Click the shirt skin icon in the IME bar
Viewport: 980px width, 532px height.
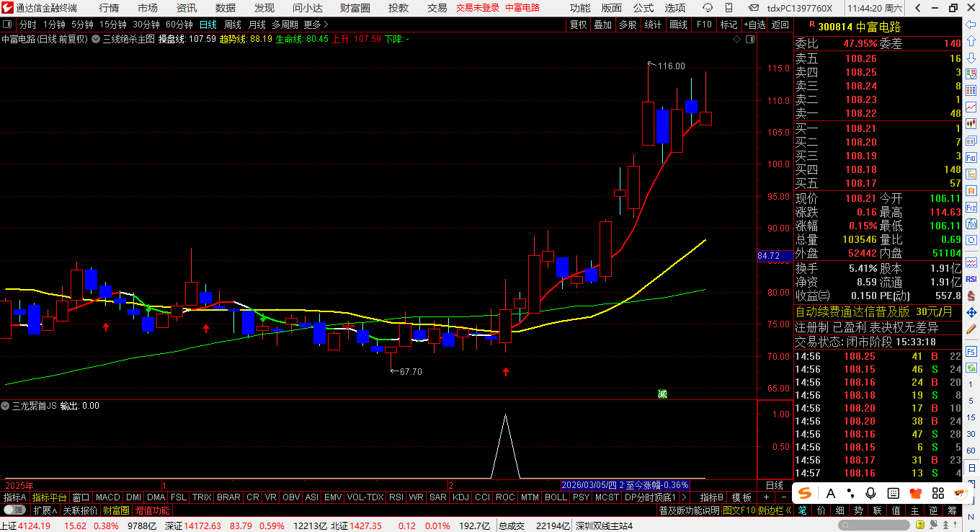[916, 493]
